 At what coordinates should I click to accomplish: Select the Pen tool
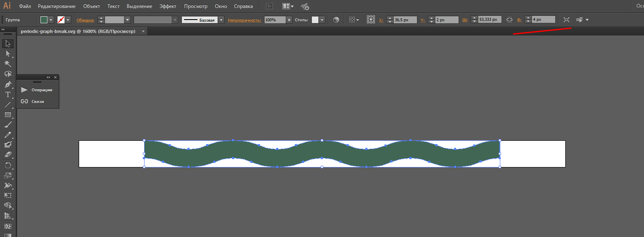coord(7,84)
